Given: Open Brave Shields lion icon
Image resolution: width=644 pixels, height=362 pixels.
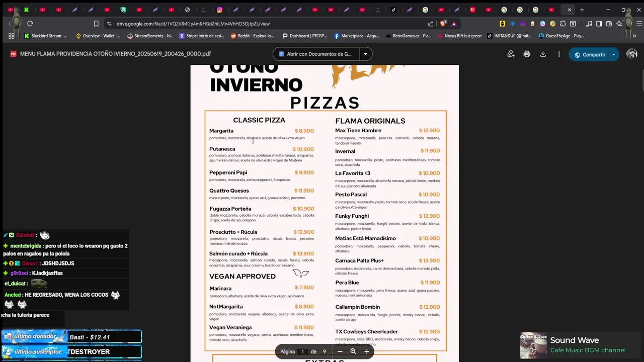Looking at the screenshot, I should click(443, 24).
